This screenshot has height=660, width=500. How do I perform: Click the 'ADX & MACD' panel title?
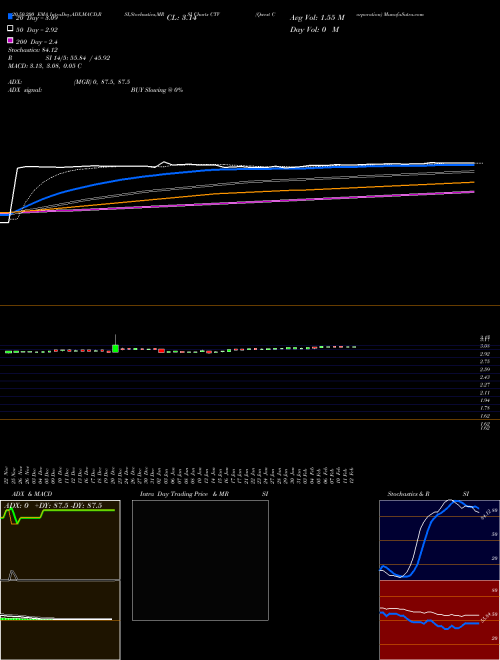pyautogui.click(x=32, y=494)
